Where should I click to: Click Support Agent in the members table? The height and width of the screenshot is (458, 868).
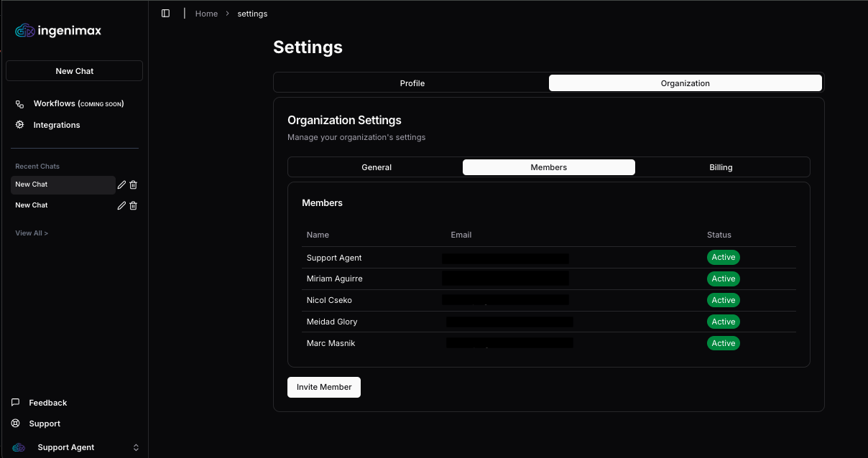click(x=334, y=258)
